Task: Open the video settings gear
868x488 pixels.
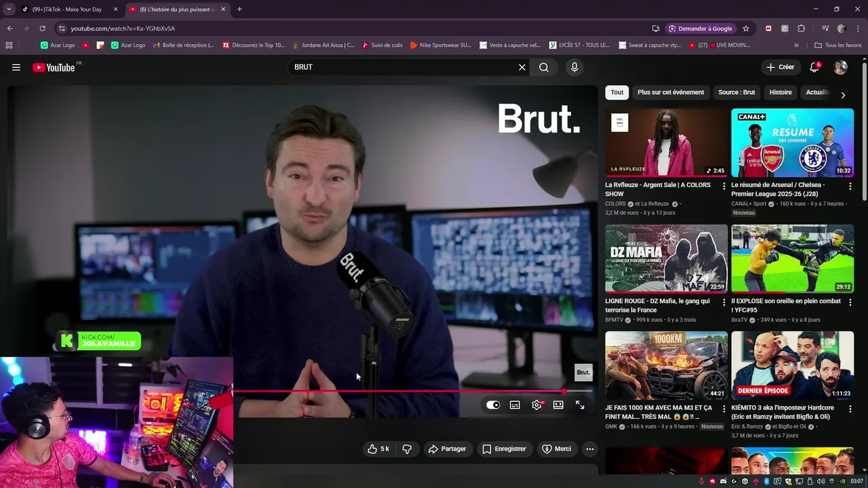Action: pos(537,405)
